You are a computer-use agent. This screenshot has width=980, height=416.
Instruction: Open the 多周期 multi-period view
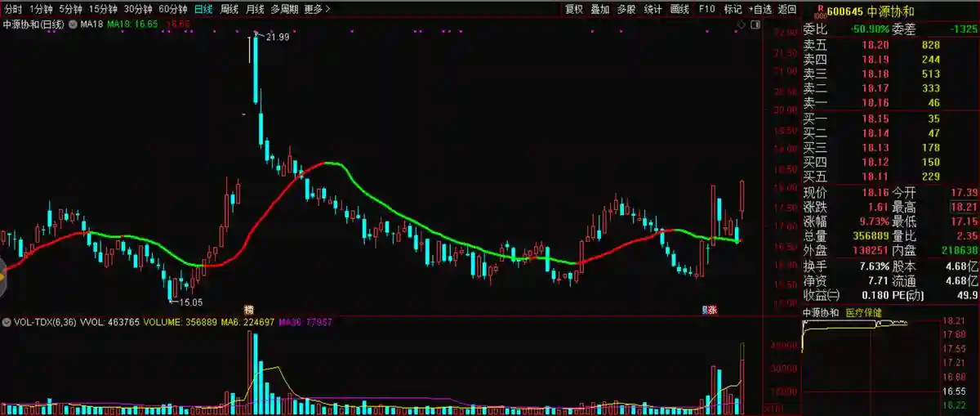point(285,9)
